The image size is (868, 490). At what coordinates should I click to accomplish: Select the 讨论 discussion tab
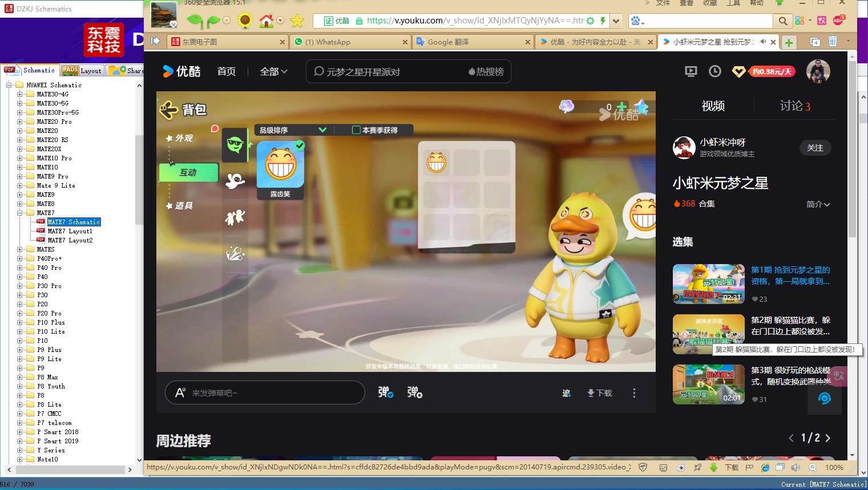click(x=794, y=106)
